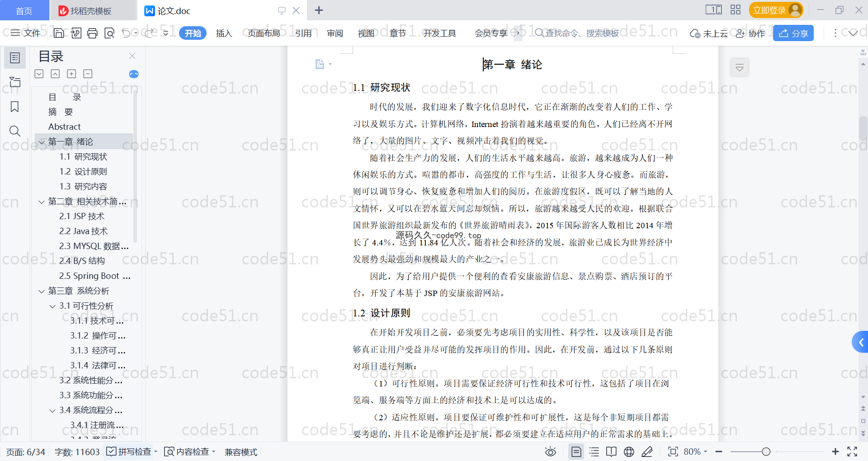Click the Export to PDF icon
This screenshot has width=868, height=461.
[x=76, y=33]
